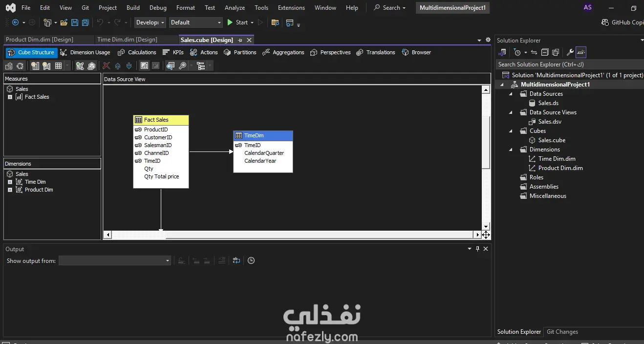
Task: Click the Open File folder icon
Action: click(x=64, y=22)
